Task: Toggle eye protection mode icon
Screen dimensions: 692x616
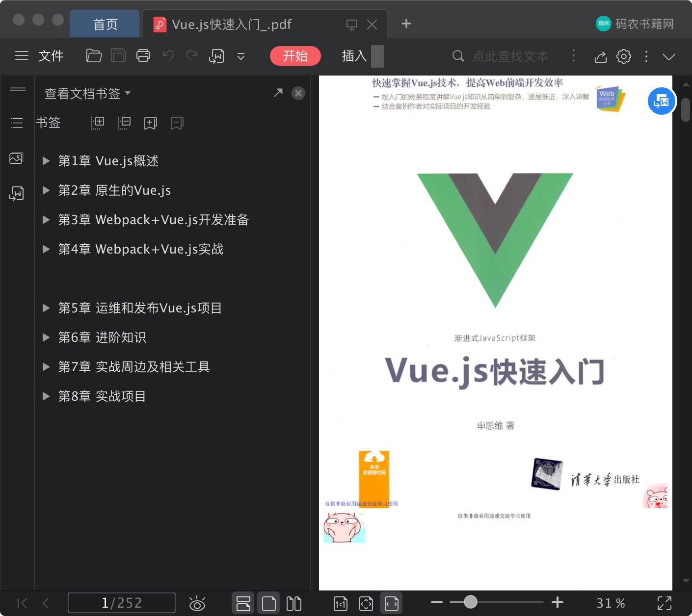Action: point(197,603)
